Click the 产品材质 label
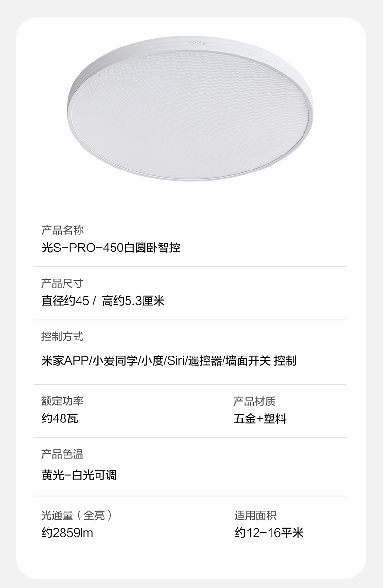Viewport: 383px width, 588px height. coord(255,401)
